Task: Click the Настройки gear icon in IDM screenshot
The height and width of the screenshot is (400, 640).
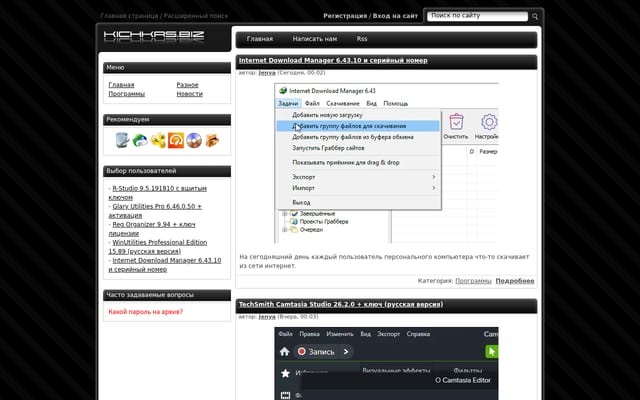Action: [489, 122]
